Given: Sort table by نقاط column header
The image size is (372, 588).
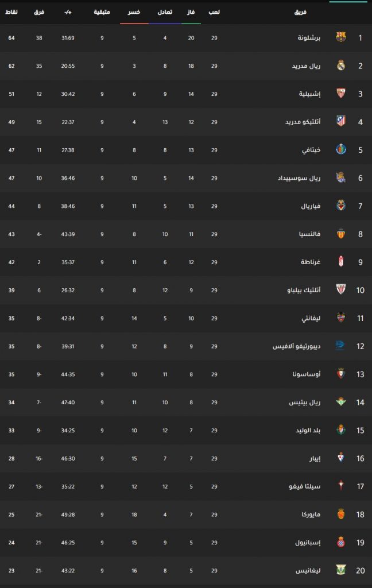Looking at the screenshot, I should pyautogui.click(x=11, y=12).
